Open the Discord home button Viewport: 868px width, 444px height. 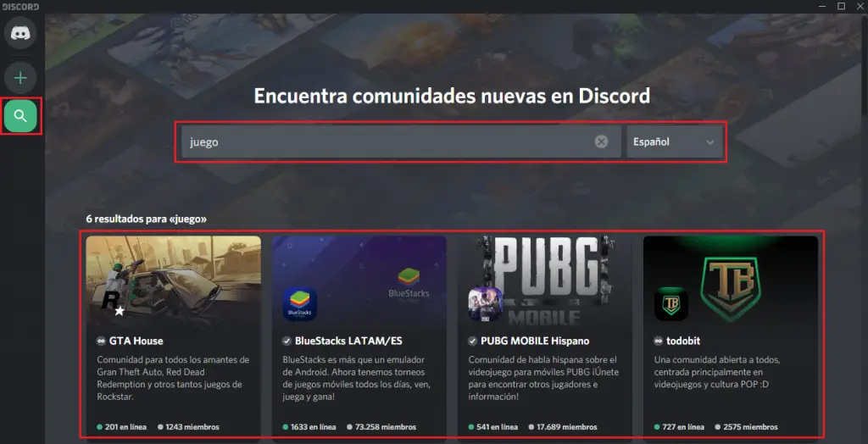pyautogui.click(x=20, y=33)
